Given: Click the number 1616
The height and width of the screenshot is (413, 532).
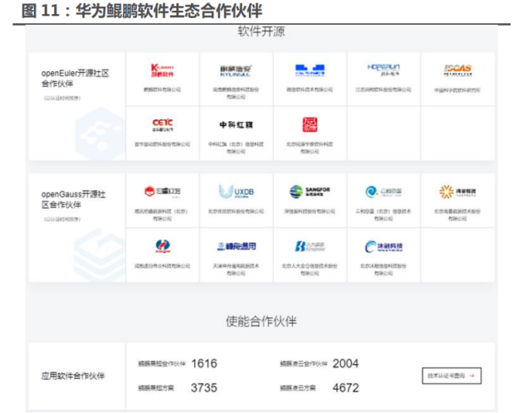Looking at the screenshot, I should 204,363.
